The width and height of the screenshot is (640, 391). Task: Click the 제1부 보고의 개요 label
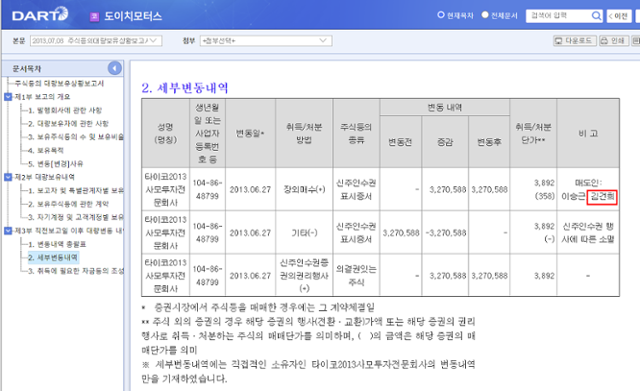42,97
